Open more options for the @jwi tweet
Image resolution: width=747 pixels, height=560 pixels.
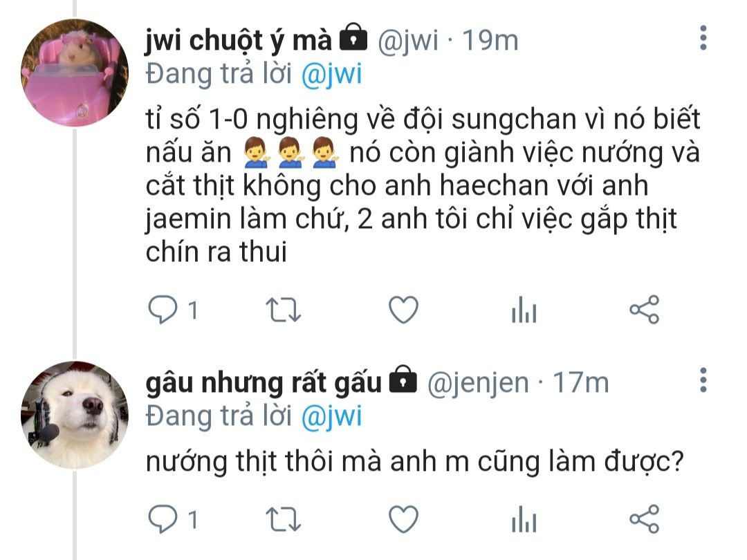click(x=703, y=37)
